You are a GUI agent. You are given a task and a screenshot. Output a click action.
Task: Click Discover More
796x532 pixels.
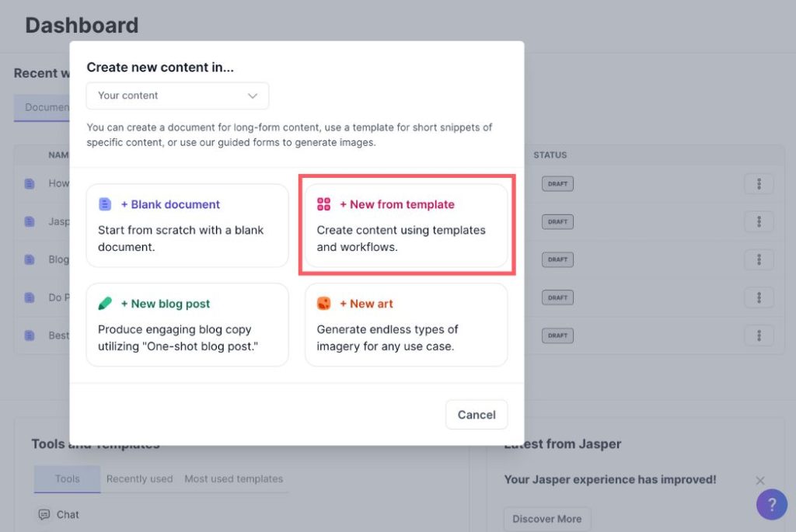coord(546,519)
